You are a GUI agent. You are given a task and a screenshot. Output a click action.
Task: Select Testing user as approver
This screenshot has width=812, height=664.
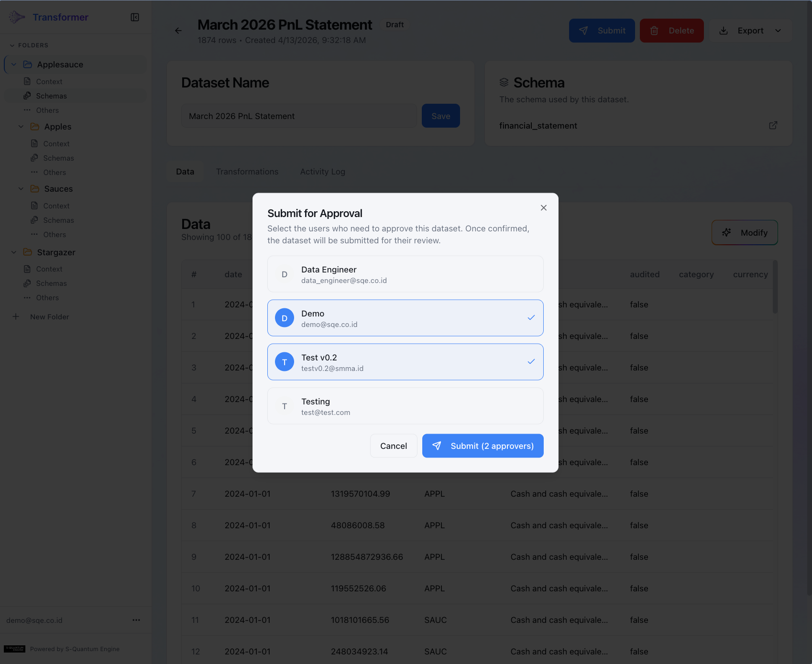point(405,406)
